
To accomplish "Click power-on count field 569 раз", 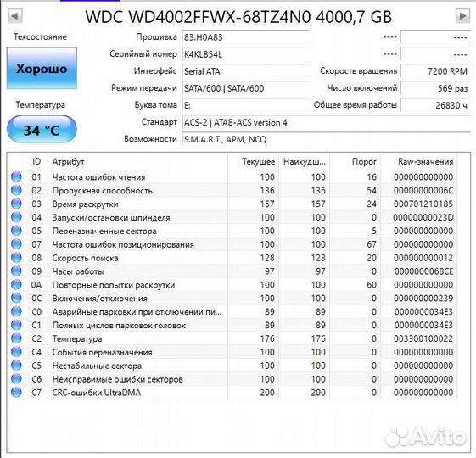I will tap(435, 88).
